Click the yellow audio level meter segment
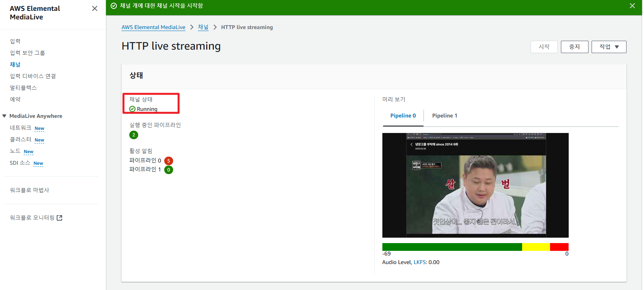Screen dimensions: 644x290 [536, 247]
